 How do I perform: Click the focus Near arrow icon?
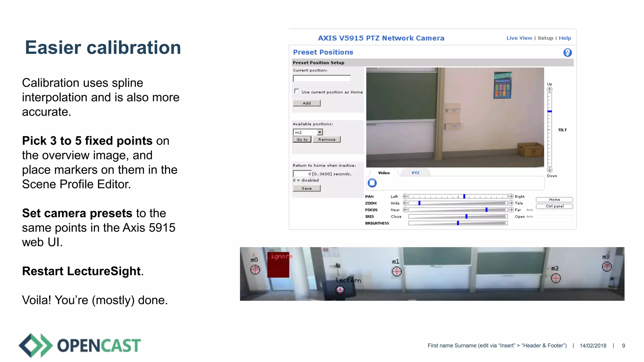405,210
